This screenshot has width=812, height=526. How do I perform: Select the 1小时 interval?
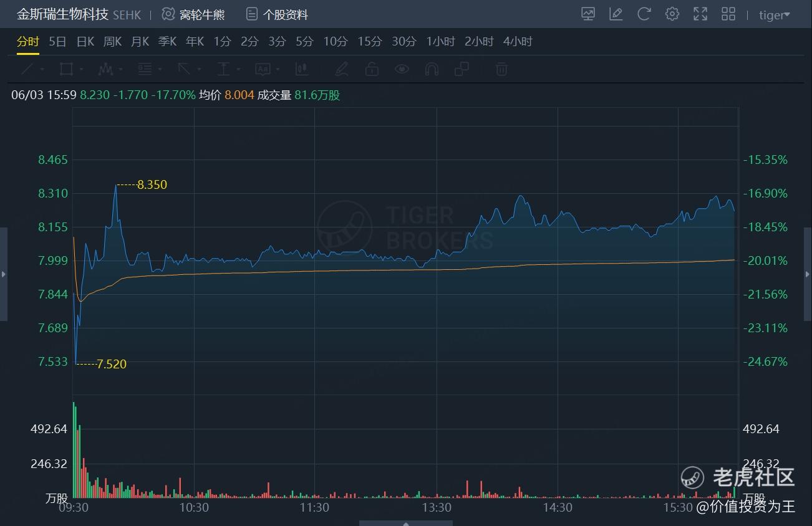coord(440,42)
